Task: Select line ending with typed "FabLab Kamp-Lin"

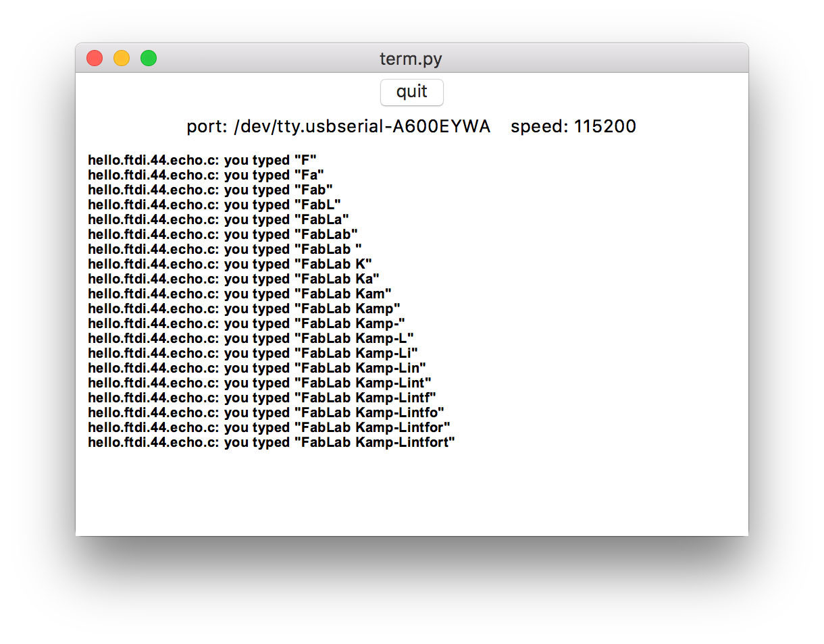Action: [257, 369]
